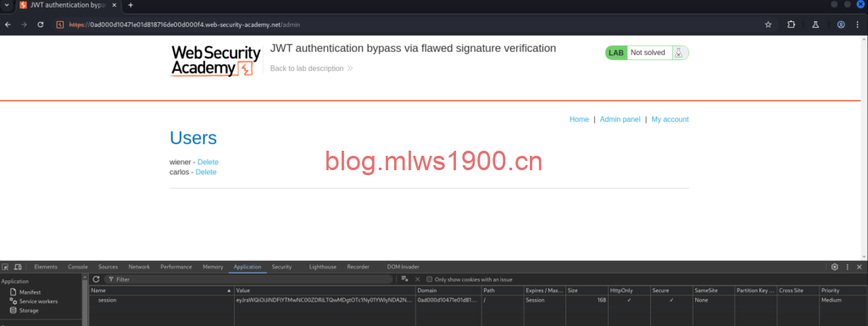This screenshot has width=868, height=326.
Task: Open DevTools three-dot customize menu
Action: [847, 267]
